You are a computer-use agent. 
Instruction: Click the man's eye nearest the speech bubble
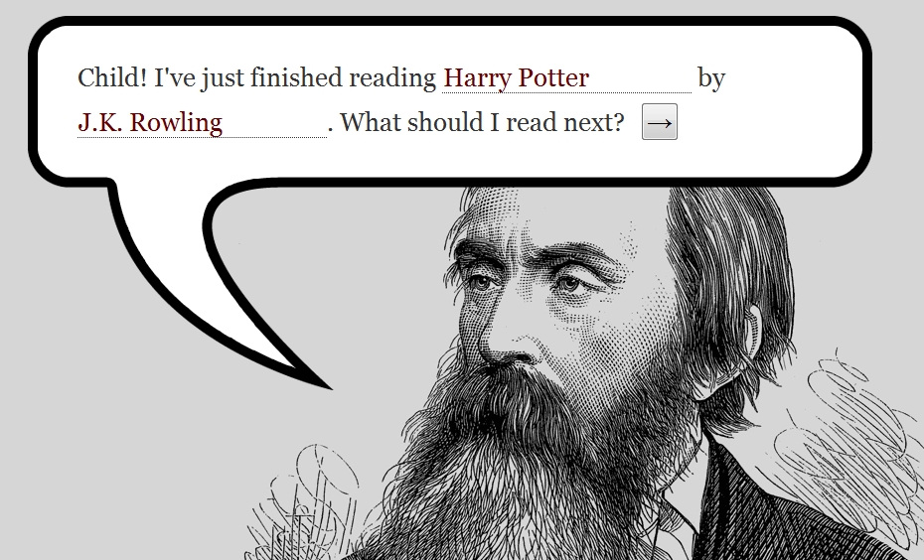point(482,283)
